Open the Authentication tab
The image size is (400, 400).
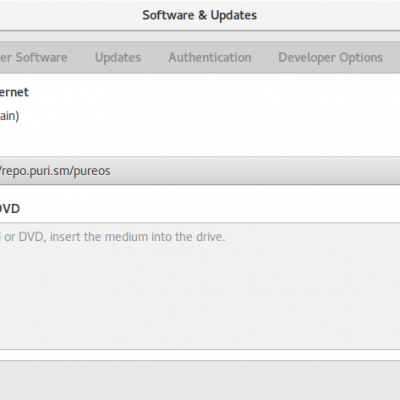[210, 57]
